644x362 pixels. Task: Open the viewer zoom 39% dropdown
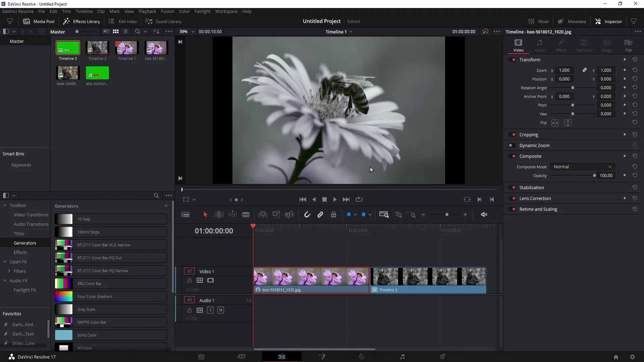(x=186, y=32)
